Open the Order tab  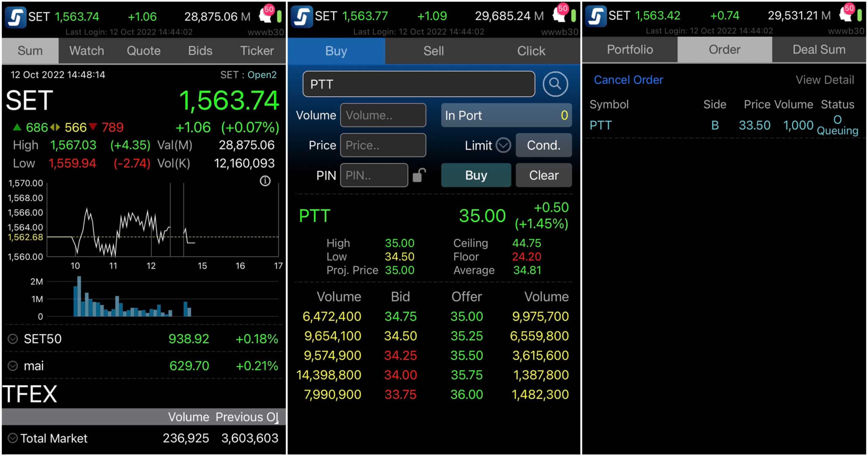(x=725, y=49)
